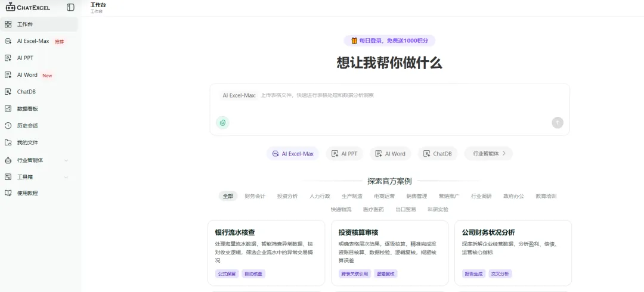Open 工作台 in the sidebar
644x292 pixels.
click(39, 24)
